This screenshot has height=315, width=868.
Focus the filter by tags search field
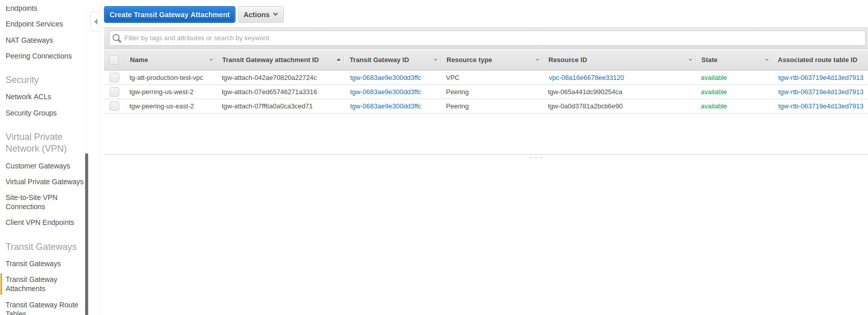(x=487, y=38)
